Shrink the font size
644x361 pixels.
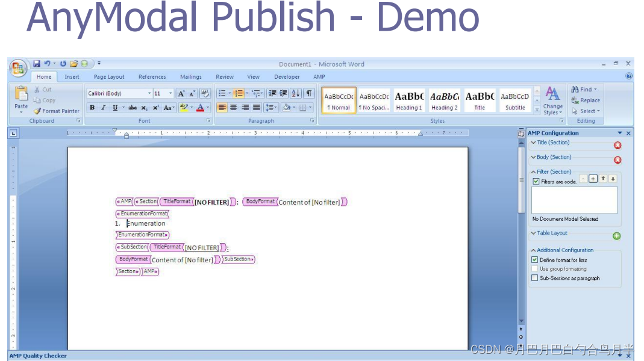[192, 93]
